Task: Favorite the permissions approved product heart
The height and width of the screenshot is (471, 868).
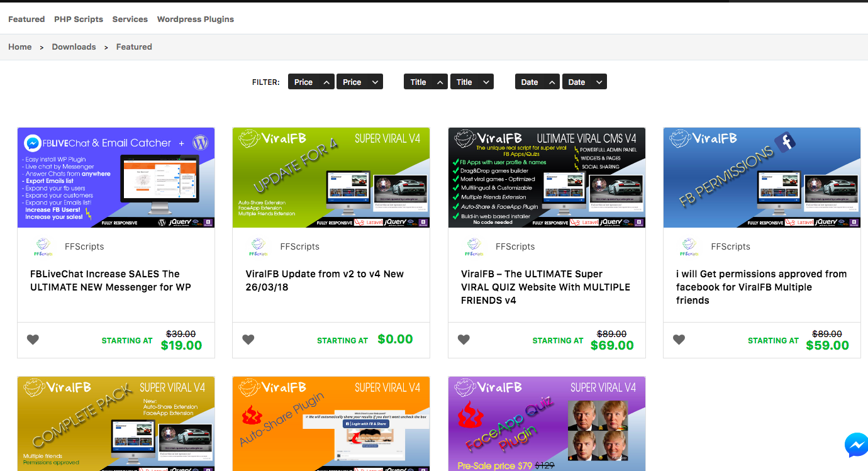Action: click(679, 340)
